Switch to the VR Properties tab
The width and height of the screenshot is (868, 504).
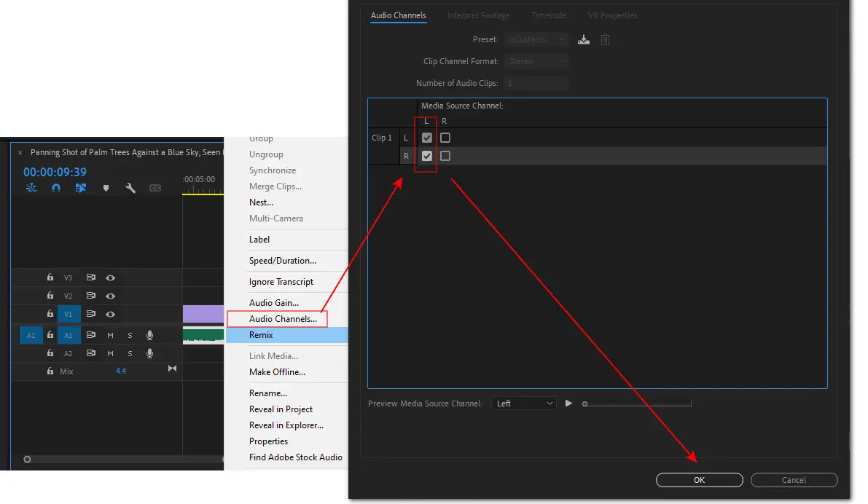[612, 15]
